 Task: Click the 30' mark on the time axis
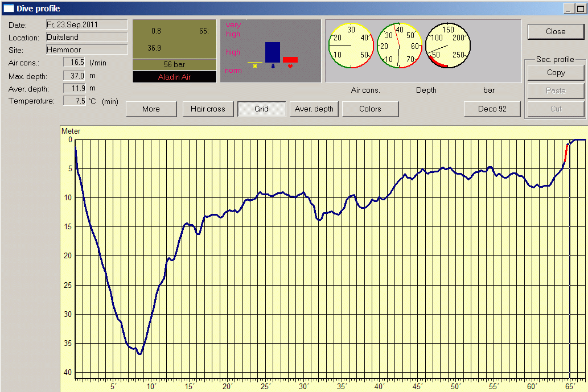click(303, 386)
